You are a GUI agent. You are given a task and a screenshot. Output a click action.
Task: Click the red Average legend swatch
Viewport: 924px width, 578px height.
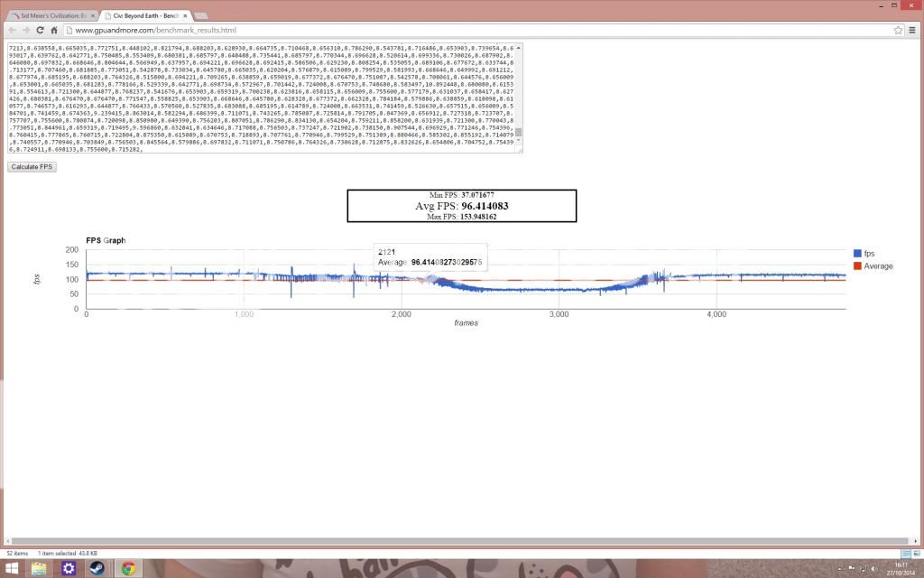click(x=855, y=266)
